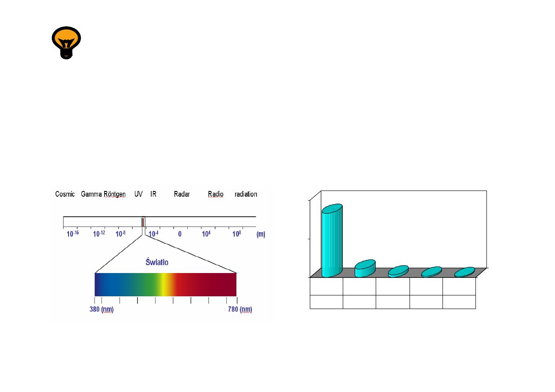This screenshot has height=392, width=555.
Task: Select the second cyan cylinder in chart
Action: [x=365, y=268]
